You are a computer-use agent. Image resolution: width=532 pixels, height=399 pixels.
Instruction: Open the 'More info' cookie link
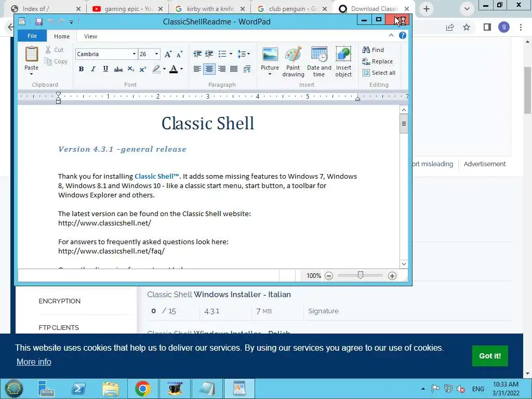point(34,362)
